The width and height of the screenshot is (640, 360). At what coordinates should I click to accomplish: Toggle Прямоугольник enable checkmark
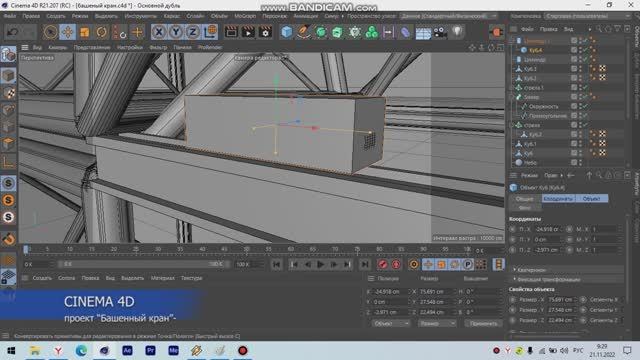tap(585, 116)
